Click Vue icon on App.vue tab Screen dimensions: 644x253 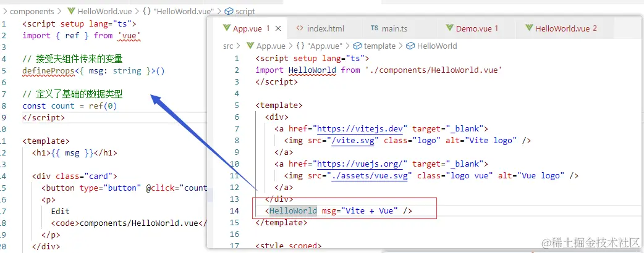click(x=226, y=28)
